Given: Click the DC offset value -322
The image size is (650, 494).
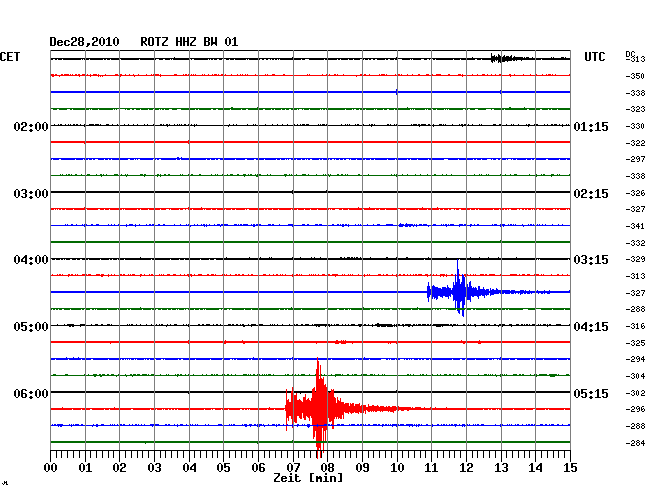Looking at the screenshot, I should pos(635,143).
